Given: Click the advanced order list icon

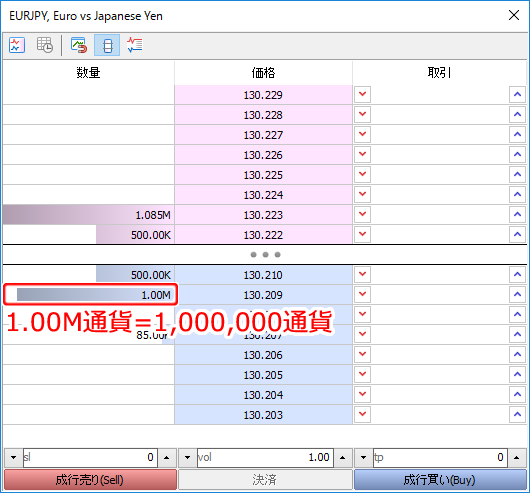Looking at the screenshot, I should (135, 45).
